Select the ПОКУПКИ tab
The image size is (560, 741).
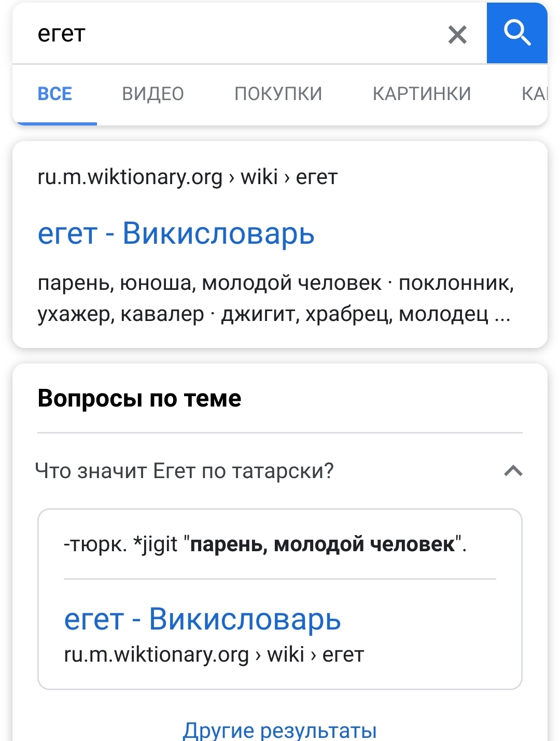[x=278, y=94]
